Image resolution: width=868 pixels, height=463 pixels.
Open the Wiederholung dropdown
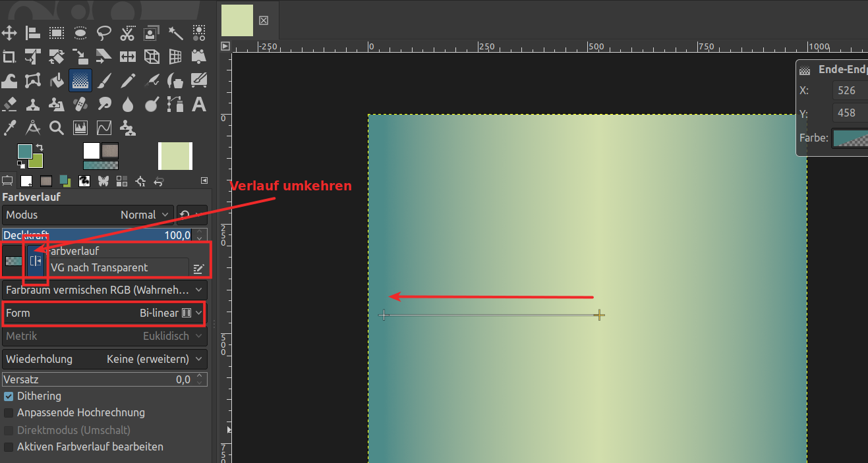(104, 359)
